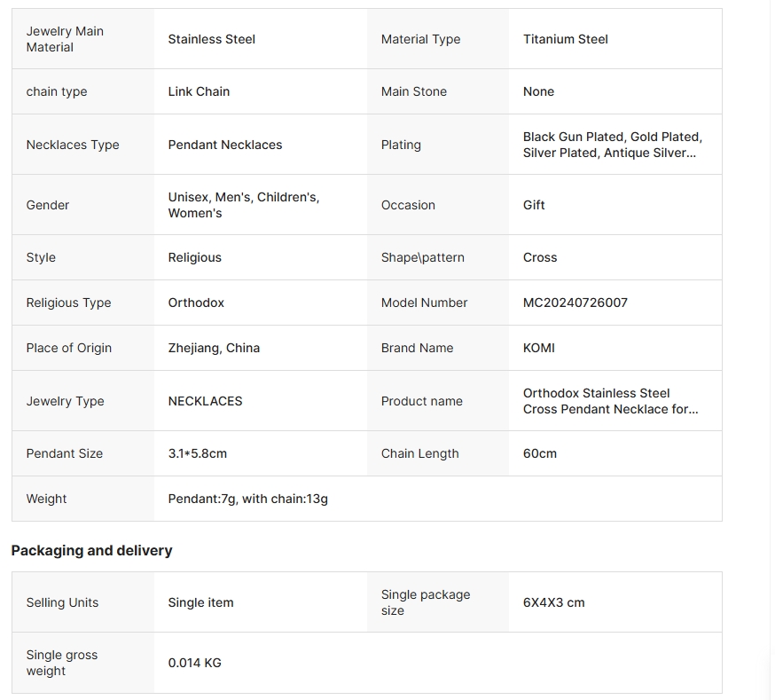Select the Pendant Size value 3.1*5.8cm

tap(197, 453)
